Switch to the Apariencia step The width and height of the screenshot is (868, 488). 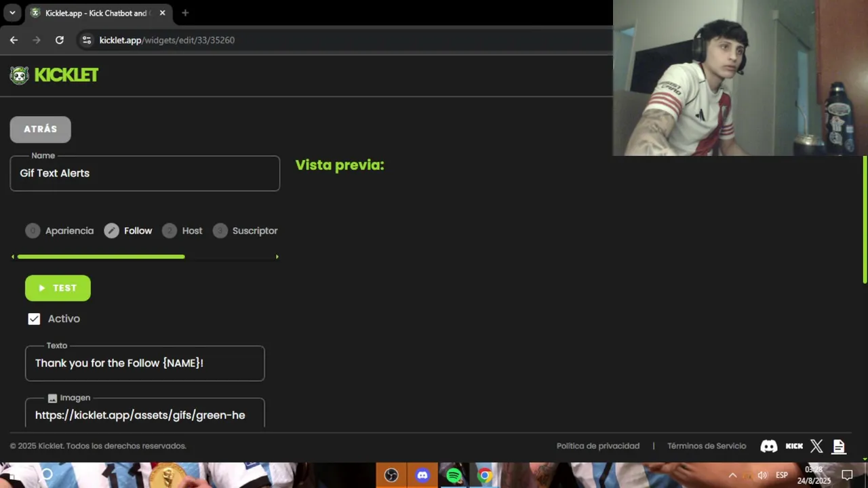click(x=60, y=231)
